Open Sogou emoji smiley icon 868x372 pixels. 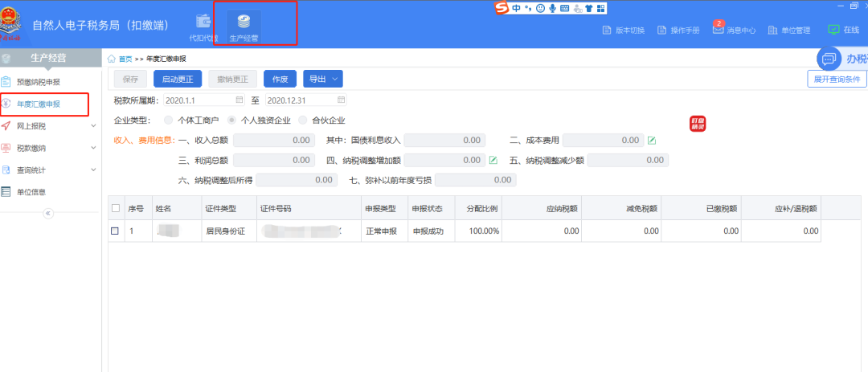click(540, 8)
